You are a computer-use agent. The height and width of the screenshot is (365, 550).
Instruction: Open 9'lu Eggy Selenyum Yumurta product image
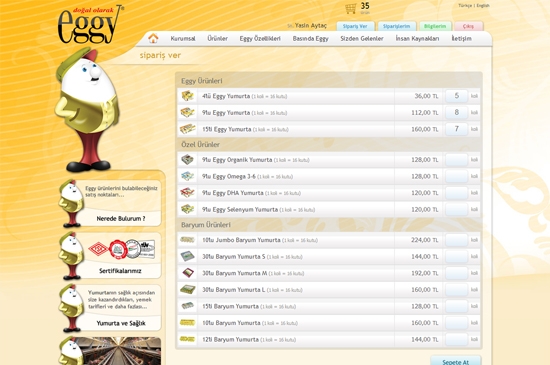[x=188, y=209]
